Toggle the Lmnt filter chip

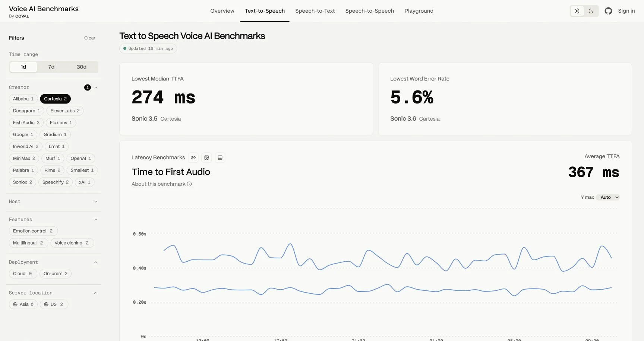point(57,146)
